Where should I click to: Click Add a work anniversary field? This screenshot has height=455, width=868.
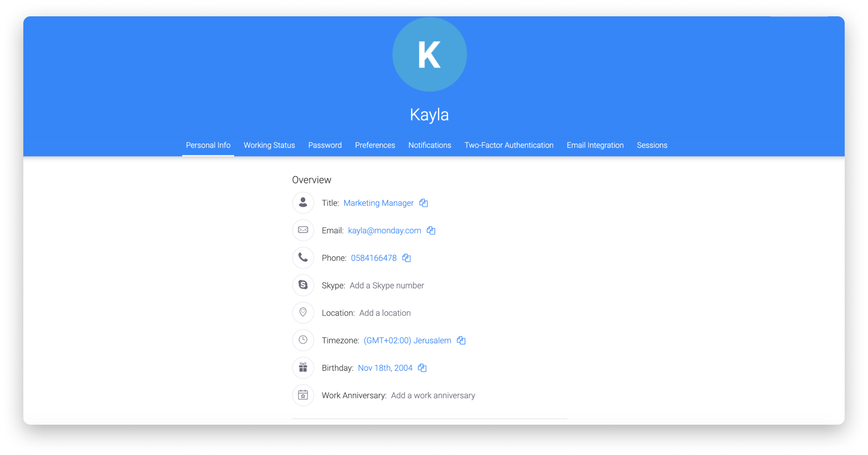coord(433,395)
